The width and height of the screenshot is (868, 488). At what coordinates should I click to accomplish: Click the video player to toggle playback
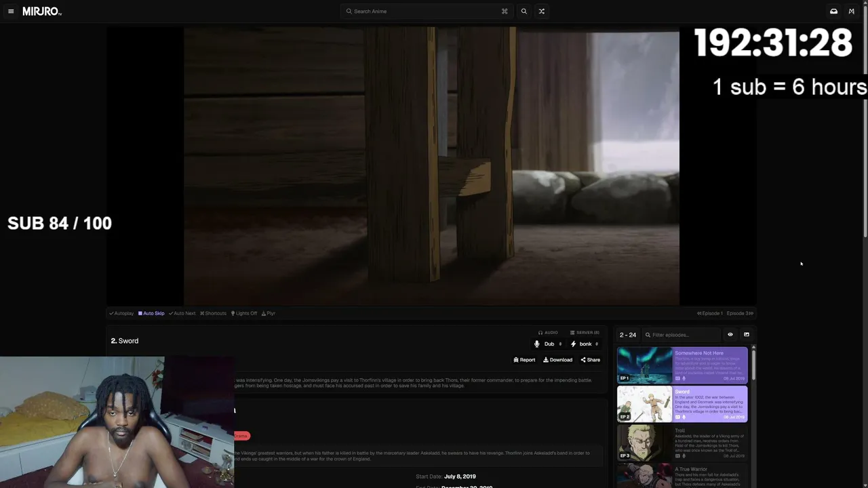point(431,166)
